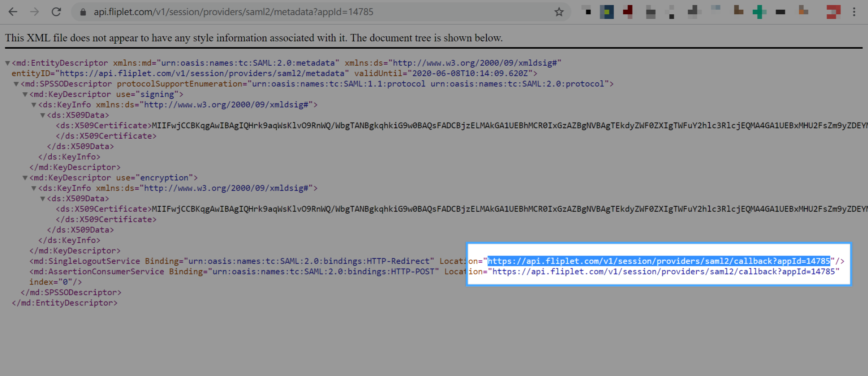View site info via padlock icon

point(83,12)
